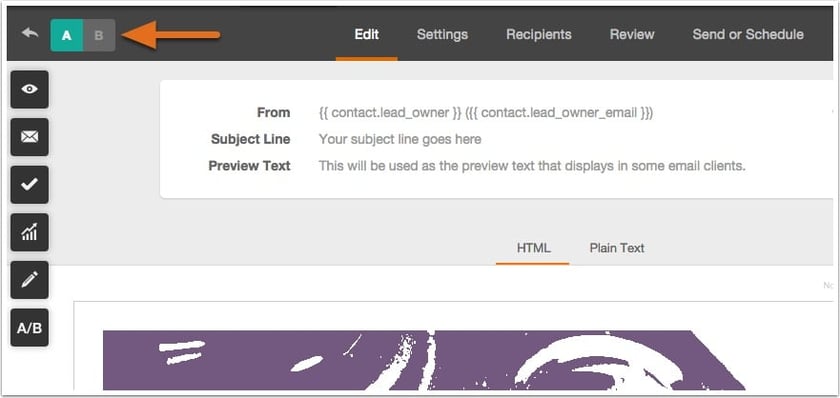
Task: Select the HTML editor tab
Action: point(534,248)
